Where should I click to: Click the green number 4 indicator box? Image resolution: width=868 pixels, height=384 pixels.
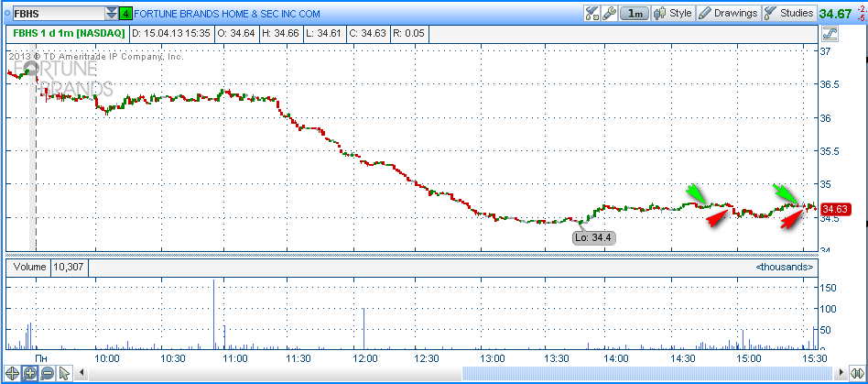[126, 14]
